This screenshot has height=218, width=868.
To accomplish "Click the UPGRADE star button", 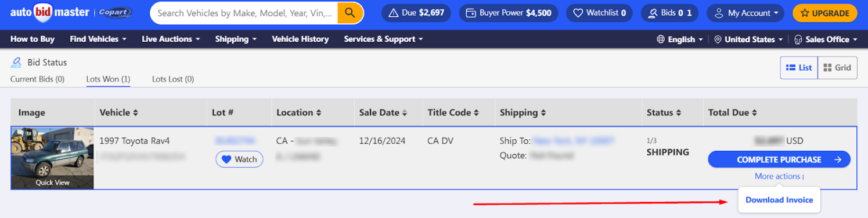I will pyautogui.click(x=825, y=13).
